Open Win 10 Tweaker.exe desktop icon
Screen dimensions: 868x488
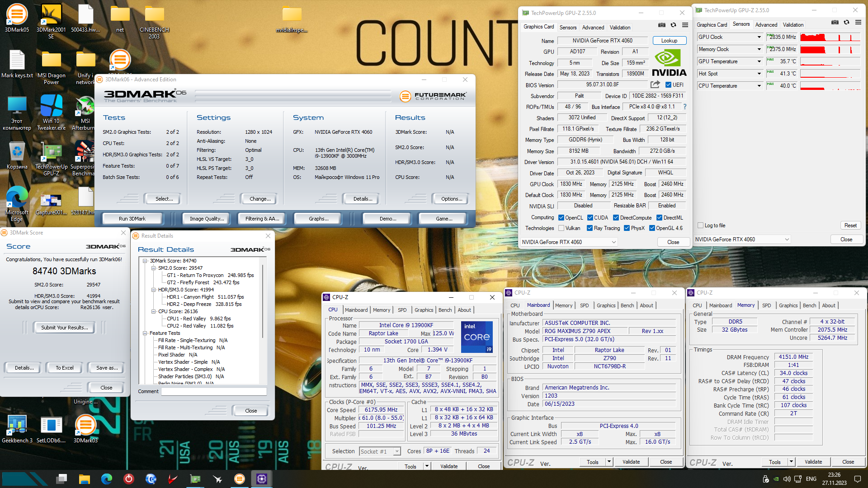pyautogui.click(x=51, y=113)
